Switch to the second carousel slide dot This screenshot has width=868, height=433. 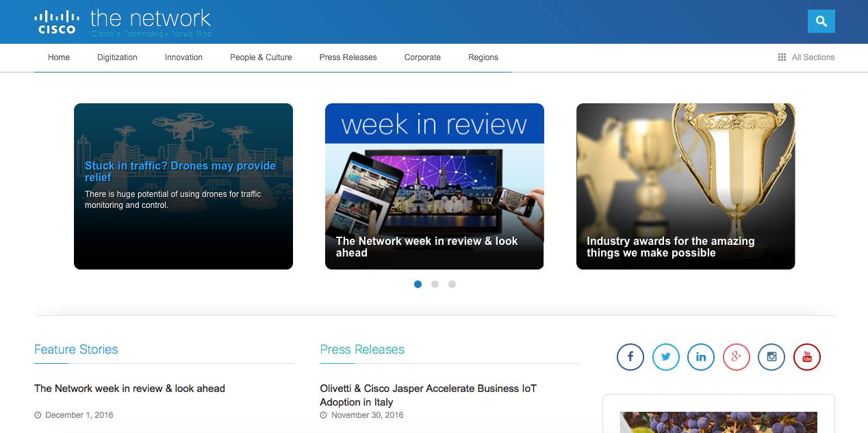click(435, 285)
